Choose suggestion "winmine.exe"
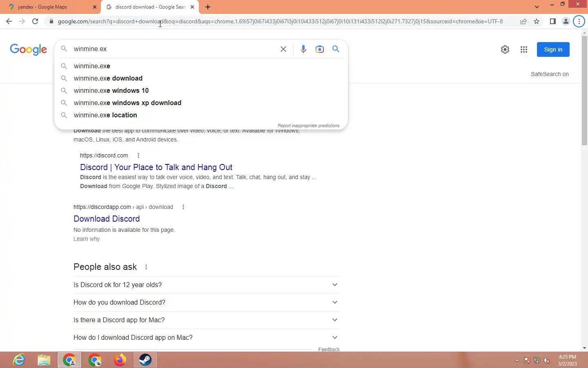This screenshot has width=588, height=368. (201, 66)
